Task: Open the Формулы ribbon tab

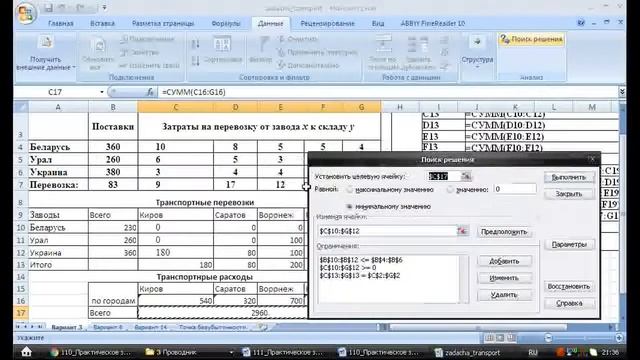Action: (x=226, y=23)
